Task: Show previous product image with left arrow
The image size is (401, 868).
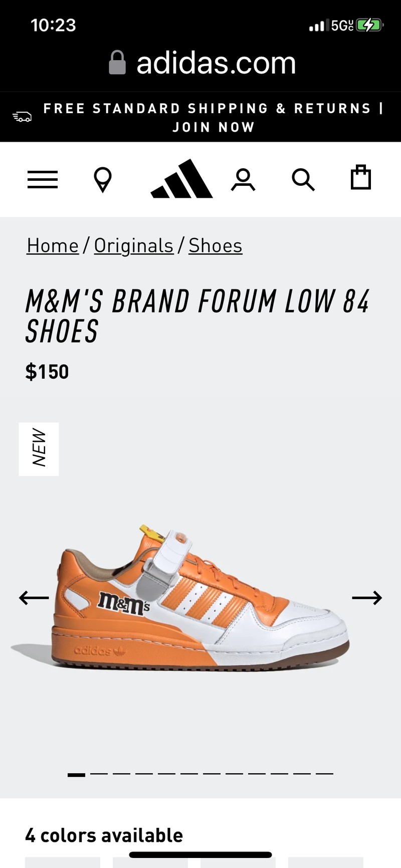Action: pyautogui.click(x=34, y=598)
